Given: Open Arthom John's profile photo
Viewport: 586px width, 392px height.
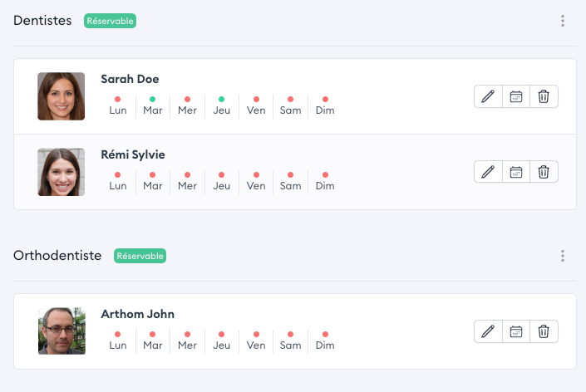Looking at the screenshot, I should point(61,331).
